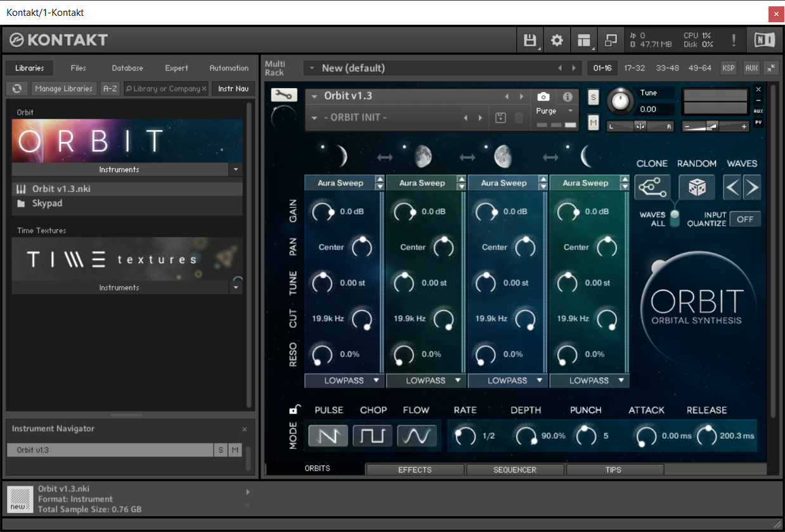Open the Files browser tab
The image size is (785, 532).
(x=79, y=68)
